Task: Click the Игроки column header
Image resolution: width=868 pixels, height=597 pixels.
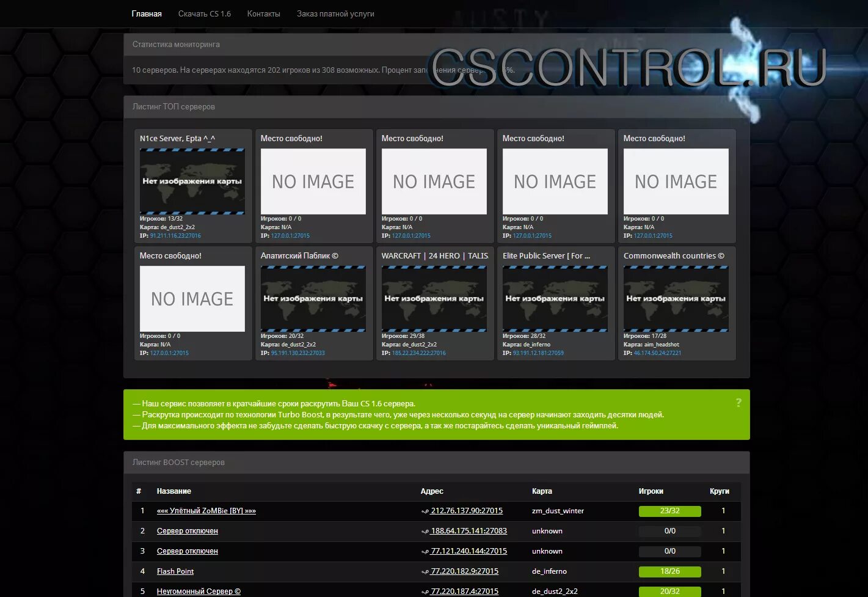Action: click(651, 491)
